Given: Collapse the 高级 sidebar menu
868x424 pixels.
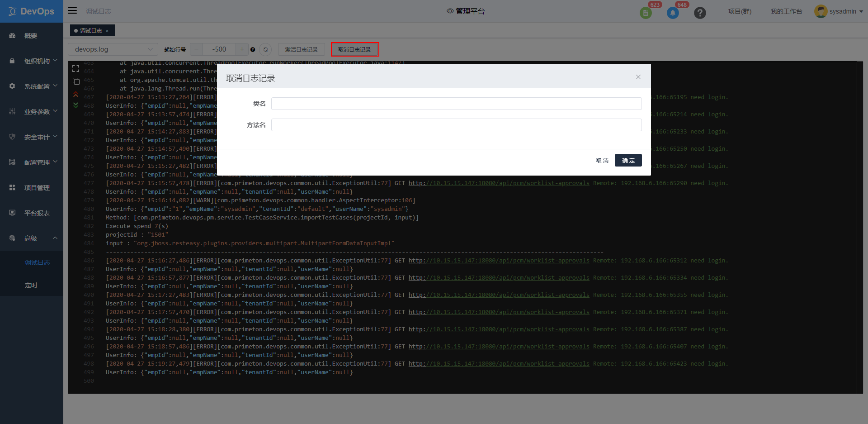Looking at the screenshot, I should 55,238.
